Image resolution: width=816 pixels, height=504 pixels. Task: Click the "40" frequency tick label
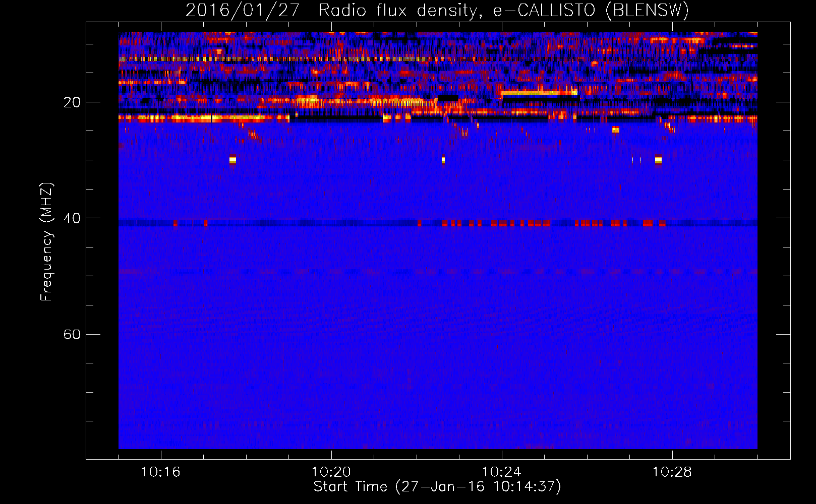coord(72,218)
